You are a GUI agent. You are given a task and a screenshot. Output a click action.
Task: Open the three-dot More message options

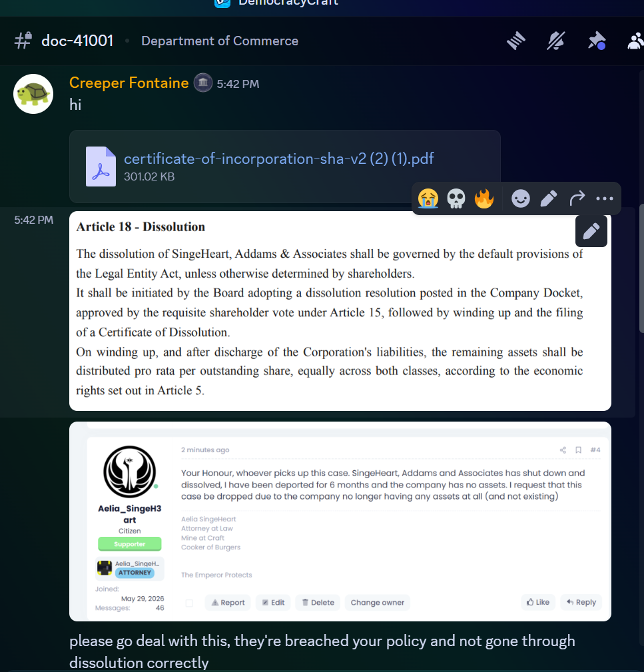pyautogui.click(x=605, y=198)
